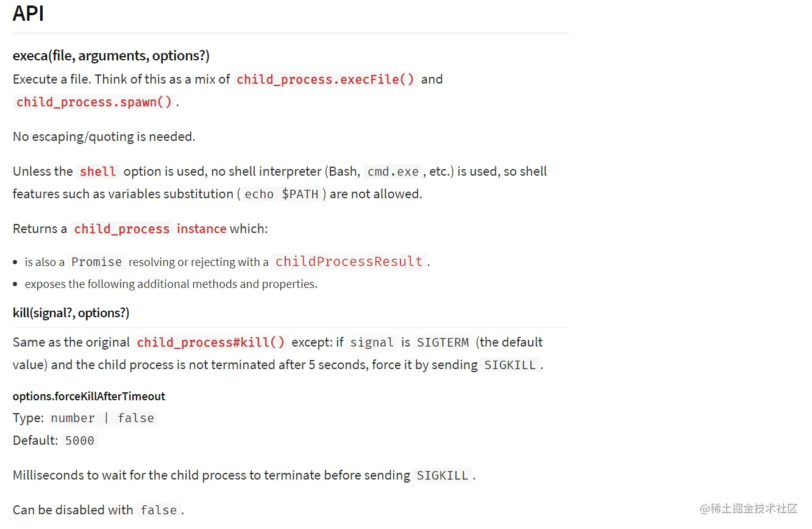Click the Juejin community watermark
Image resolution: width=812 pixels, height=529 pixels.
749,508
